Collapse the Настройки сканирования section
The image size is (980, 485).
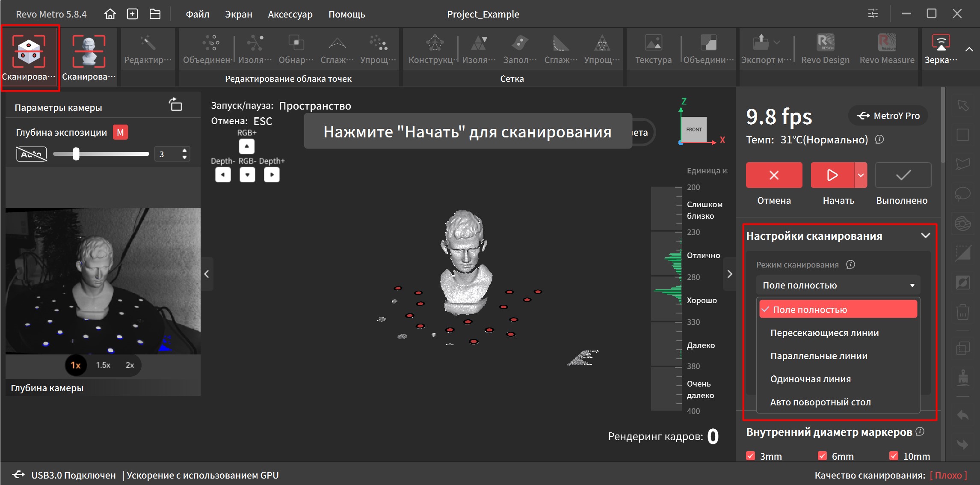[x=925, y=235]
